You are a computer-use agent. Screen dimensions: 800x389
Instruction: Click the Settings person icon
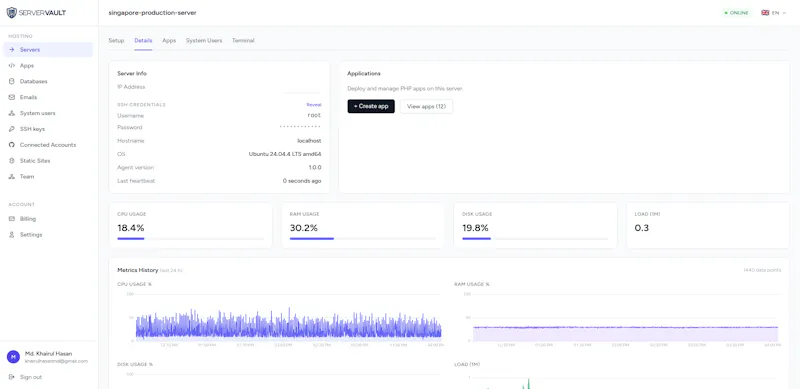click(x=12, y=234)
